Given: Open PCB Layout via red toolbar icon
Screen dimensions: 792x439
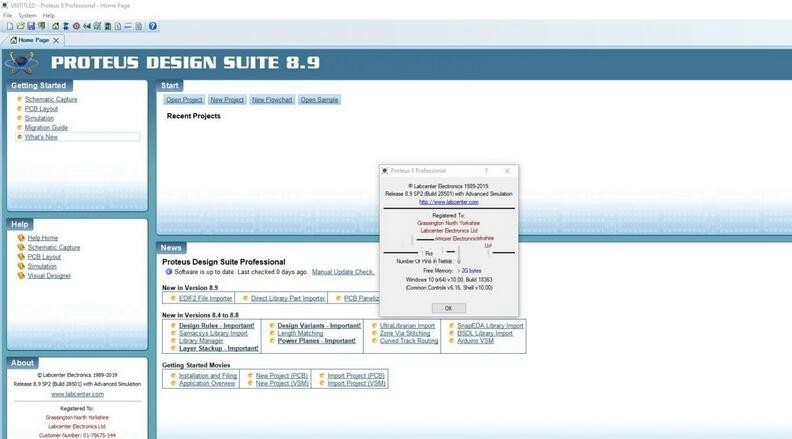Looking at the screenshot, I should tap(76, 26).
